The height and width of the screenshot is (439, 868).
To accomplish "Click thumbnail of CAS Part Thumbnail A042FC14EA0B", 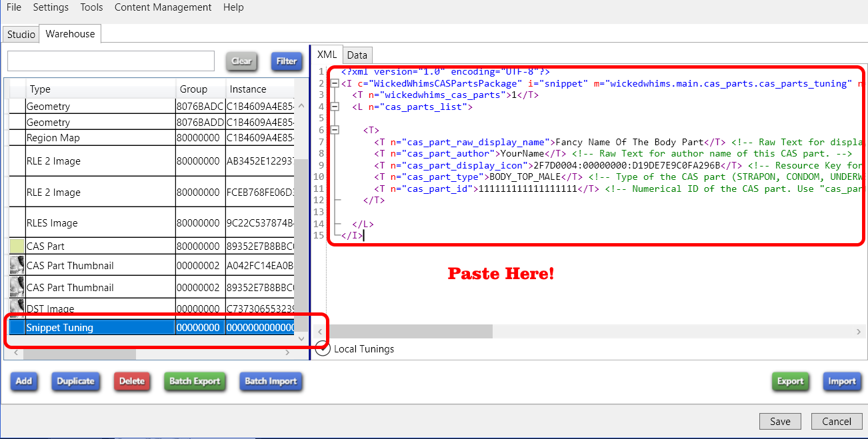I will (x=17, y=265).
